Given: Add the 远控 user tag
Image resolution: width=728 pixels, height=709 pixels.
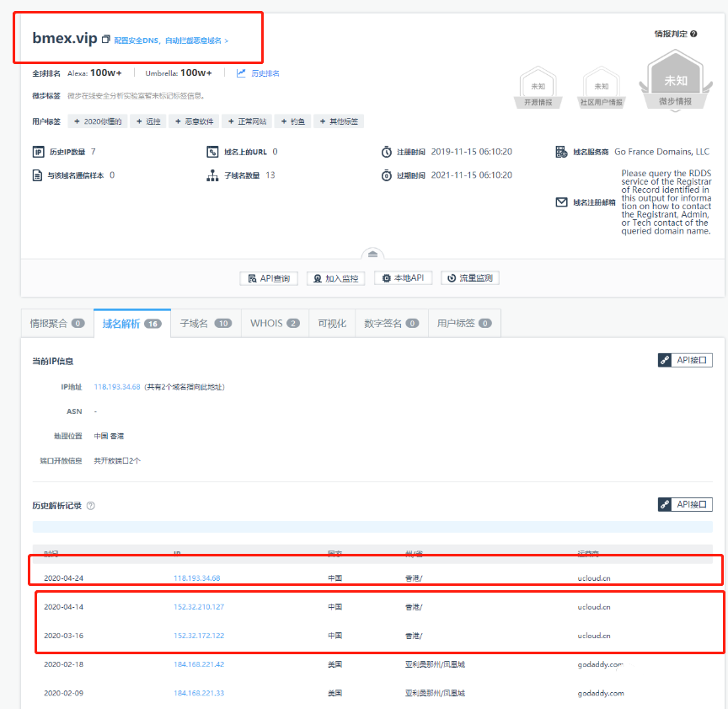Looking at the screenshot, I should (148, 121).
